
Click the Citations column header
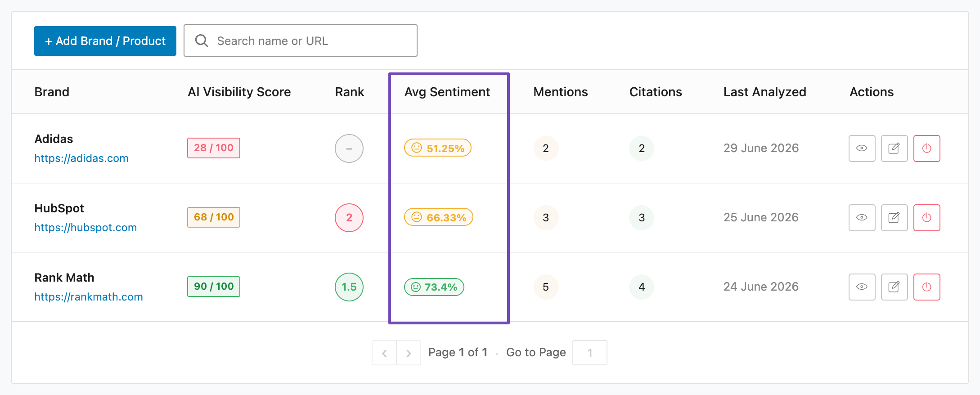tap(656, 92)
